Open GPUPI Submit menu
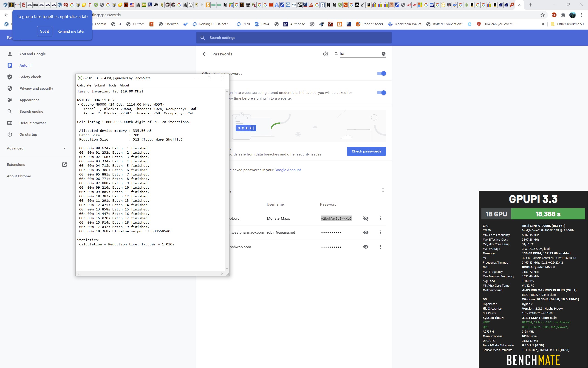The image size is (588, 368). point(100,85)
